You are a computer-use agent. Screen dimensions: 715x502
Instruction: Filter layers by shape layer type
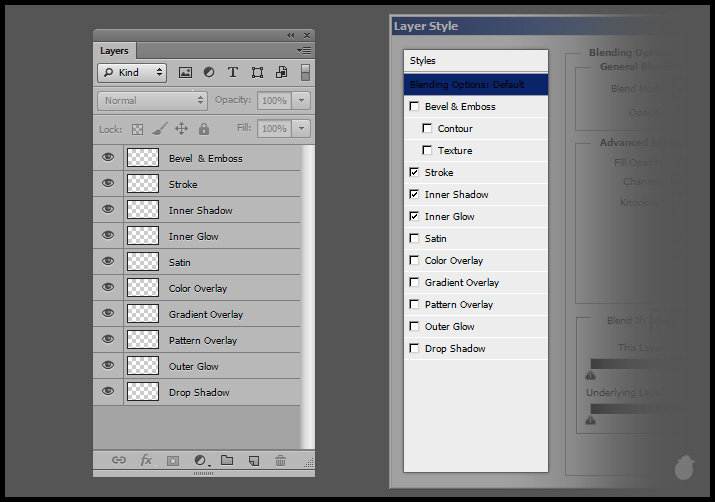point(257,73)
